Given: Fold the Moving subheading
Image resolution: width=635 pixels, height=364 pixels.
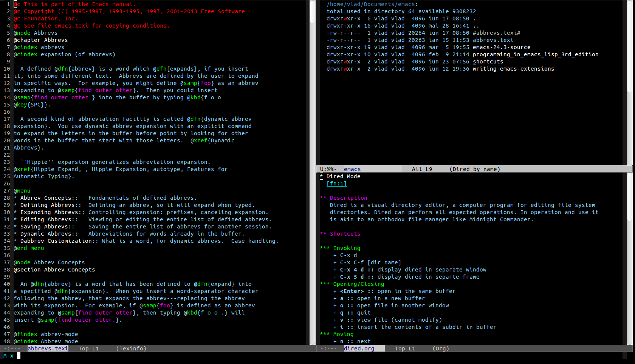Looking at the screenshot, I should click(x=336, y=334).
